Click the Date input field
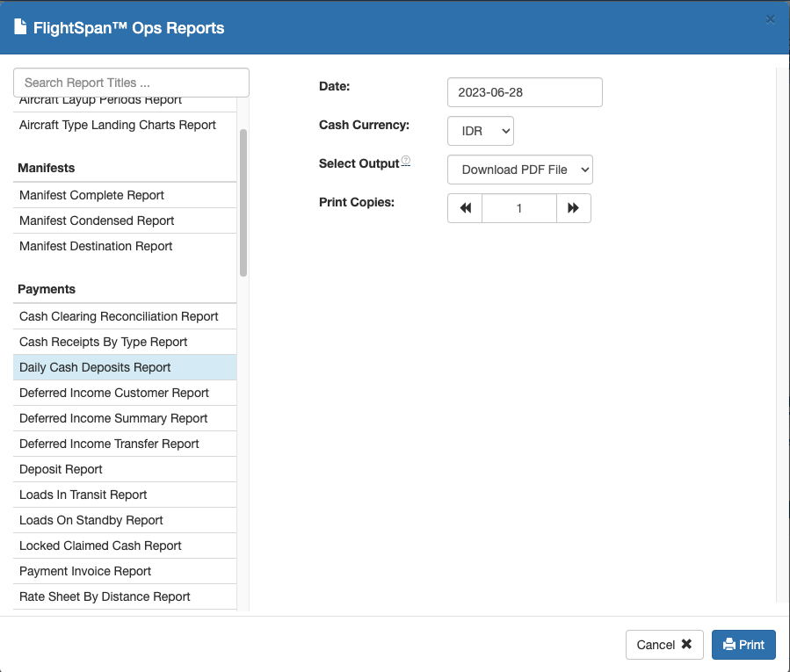Viewport: 790px width, 672px height. tap(525, 92)
